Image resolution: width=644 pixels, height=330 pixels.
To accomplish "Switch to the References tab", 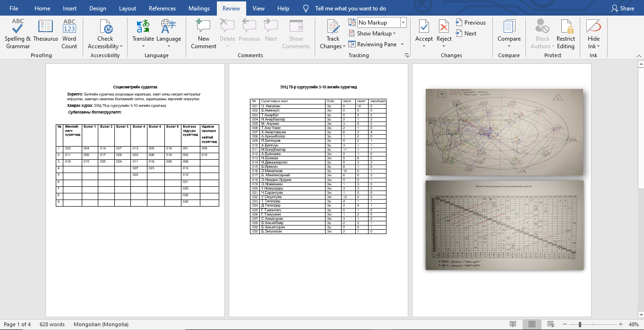I will pyautogui.click(x=163, y=9).
